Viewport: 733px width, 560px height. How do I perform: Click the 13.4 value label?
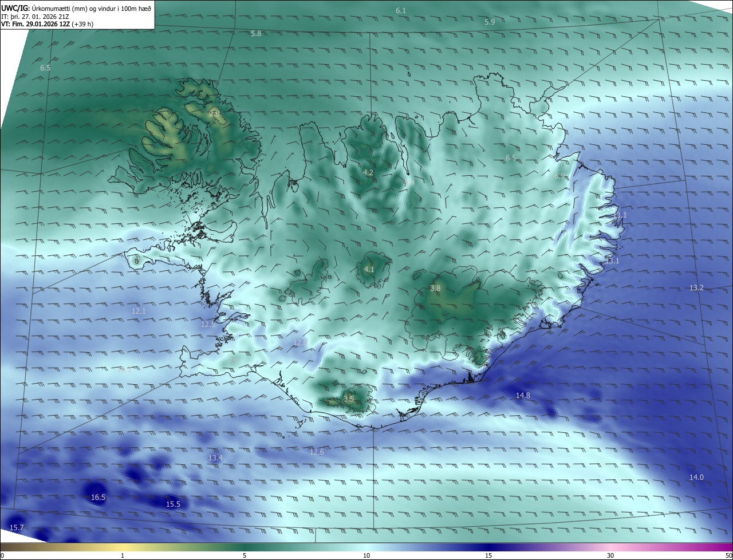(x=215, y=458)
